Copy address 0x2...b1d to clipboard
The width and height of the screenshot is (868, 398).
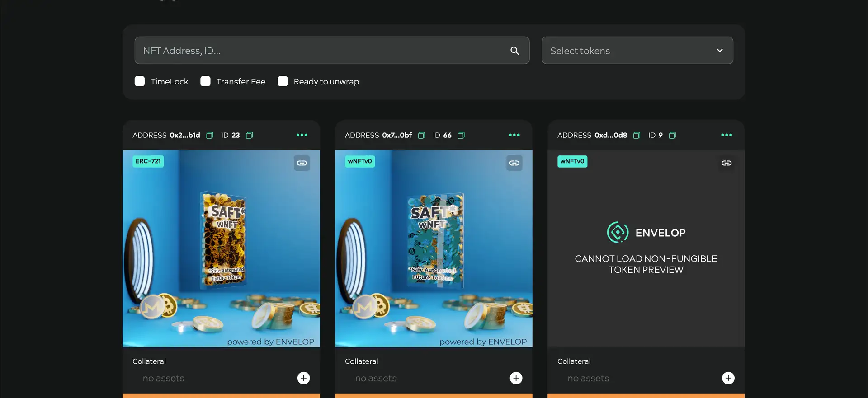point(210,136)
